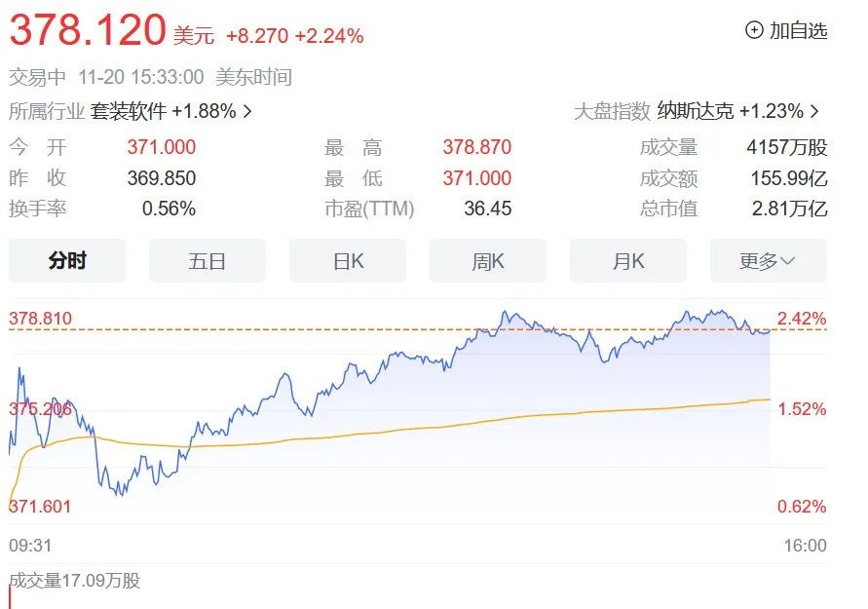This screenshot has height=609, width=868.
Task: Open the 套装软件 industry link
Action: [129, 111]
